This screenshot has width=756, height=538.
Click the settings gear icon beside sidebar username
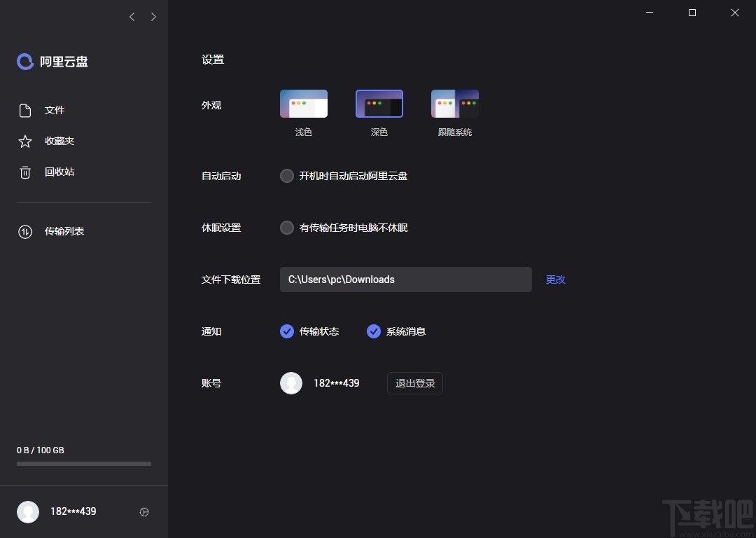[144, 512]
